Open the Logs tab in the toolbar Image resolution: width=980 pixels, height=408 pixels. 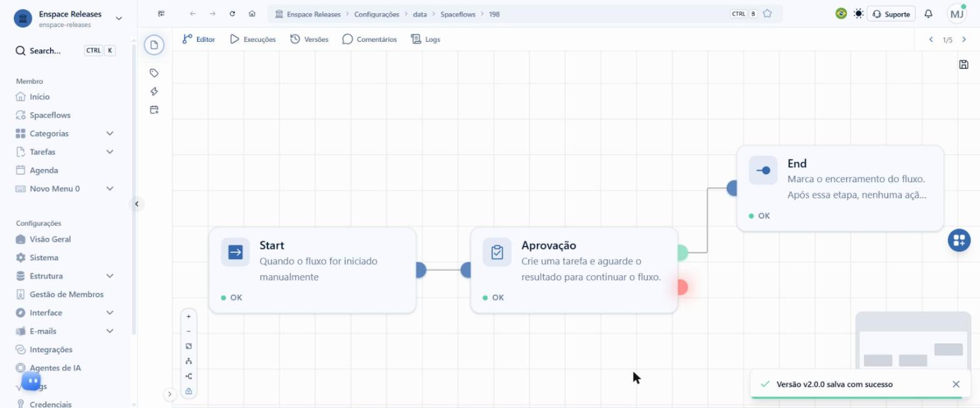click(x=425, y=39)
